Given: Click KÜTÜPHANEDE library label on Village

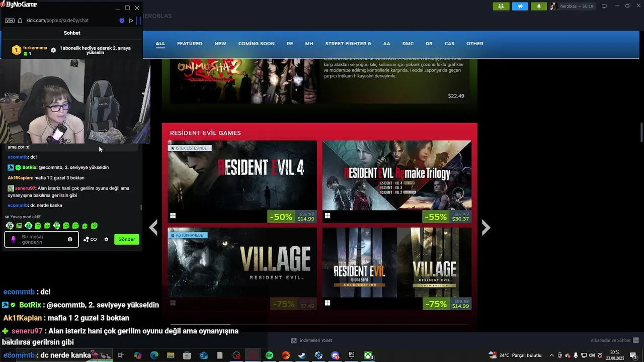Looking at the screenshot, I should point(187,235).
